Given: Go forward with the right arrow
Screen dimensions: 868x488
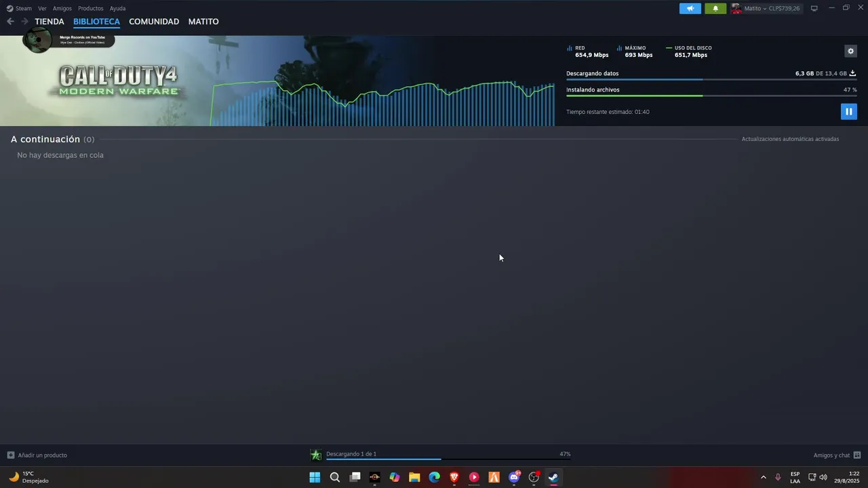Looking at the screenshot, I should [24, 22].
